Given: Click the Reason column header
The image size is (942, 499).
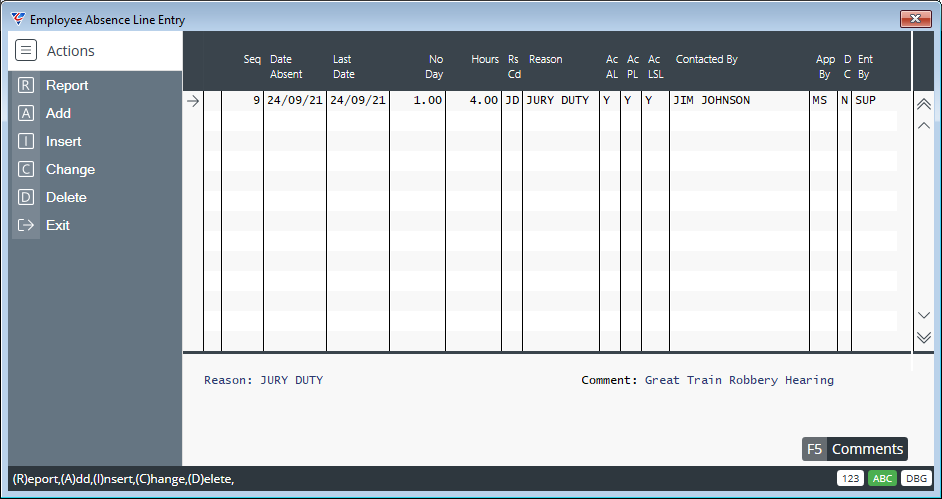Looking at the screenshot, I should (x=545, y=59).
